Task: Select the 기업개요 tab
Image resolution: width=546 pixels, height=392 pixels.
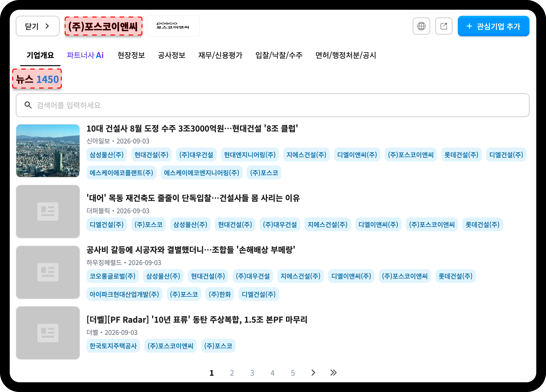Action: point(40,55)
